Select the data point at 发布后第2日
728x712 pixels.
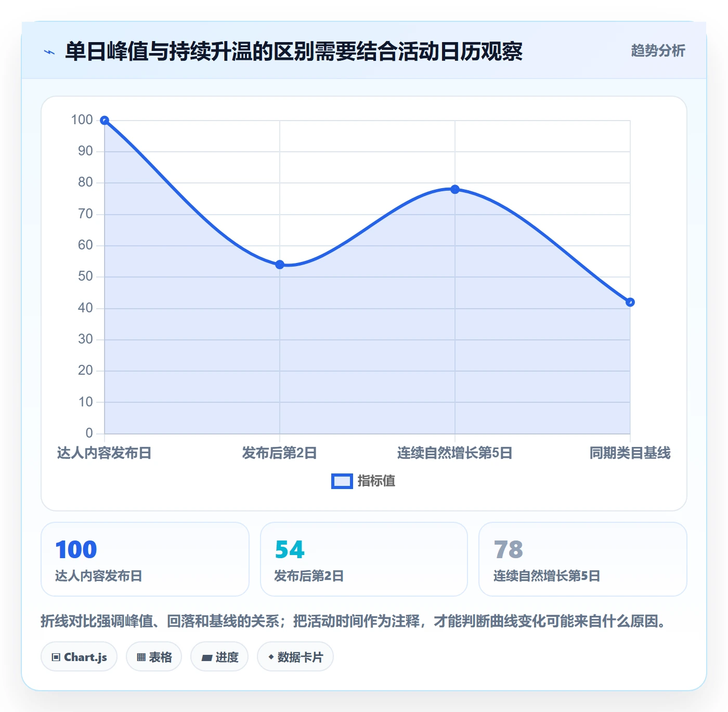280,265
